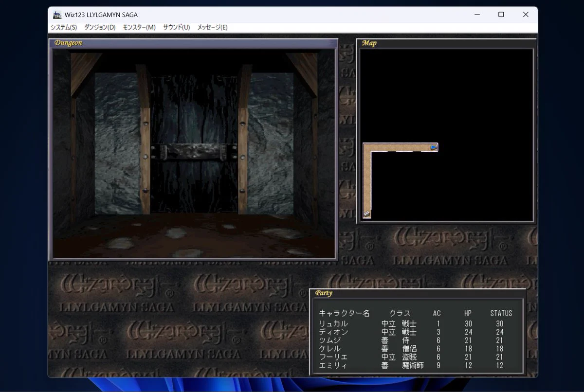Maximize the Wiz123 window

(501, 15)
